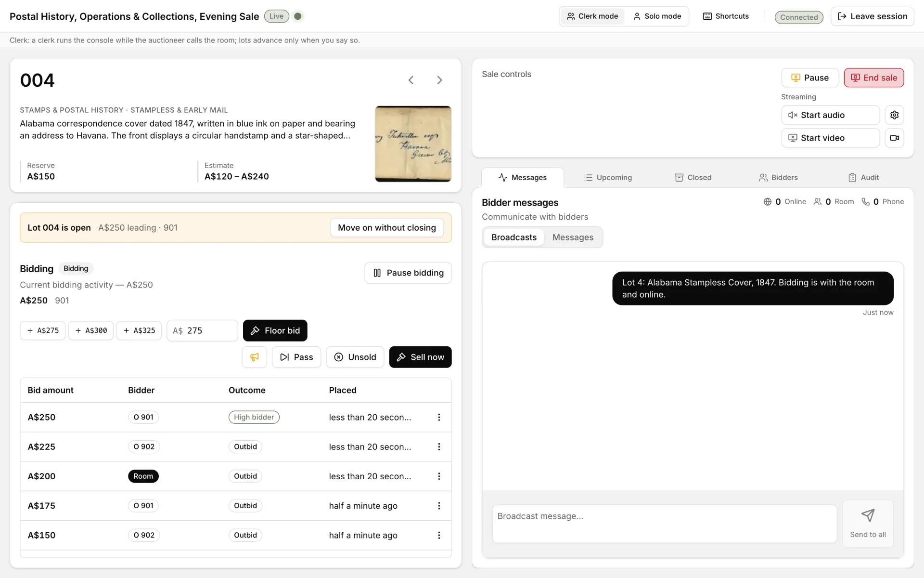Select the Messages segment under Bidder messages

click(573, 237)
